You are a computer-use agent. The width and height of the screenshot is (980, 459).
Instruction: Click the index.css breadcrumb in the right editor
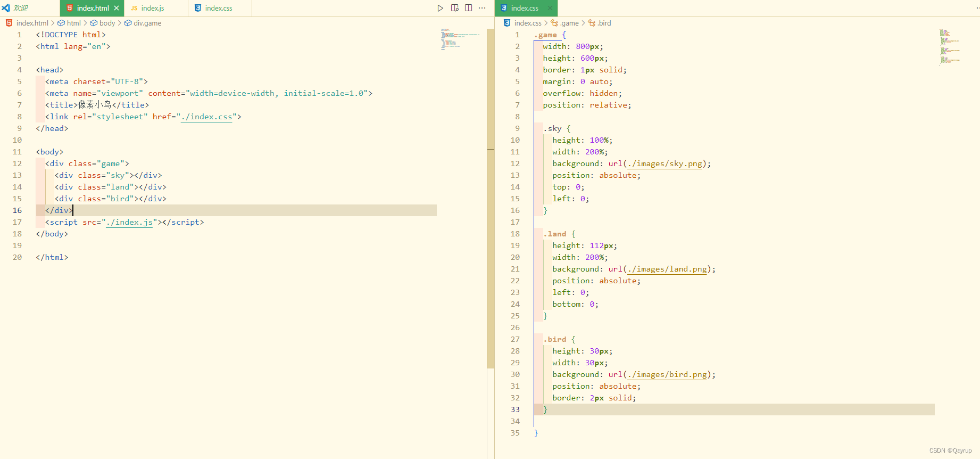point(528,23)
